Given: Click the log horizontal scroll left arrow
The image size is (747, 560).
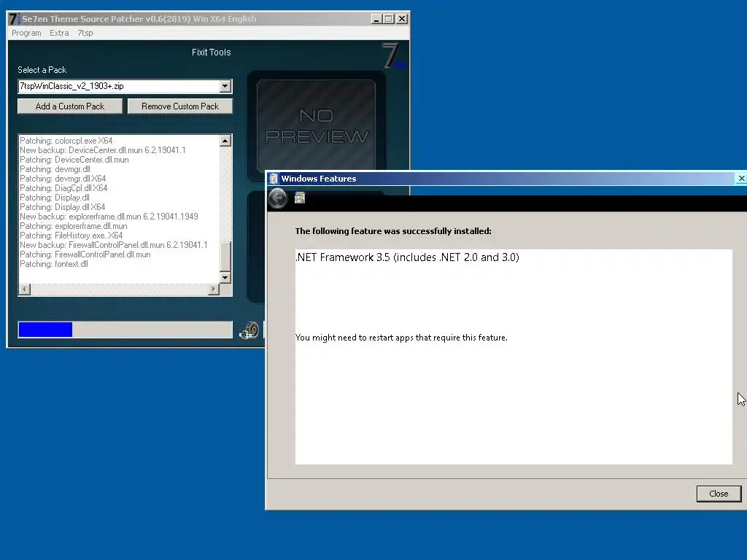Looking at the screenshot, I should coord(24,289).
